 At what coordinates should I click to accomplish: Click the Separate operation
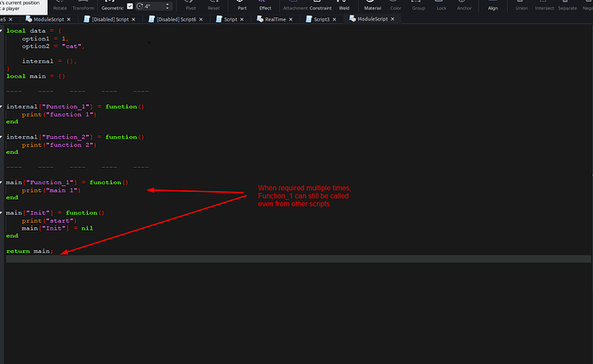pos(567,5)
